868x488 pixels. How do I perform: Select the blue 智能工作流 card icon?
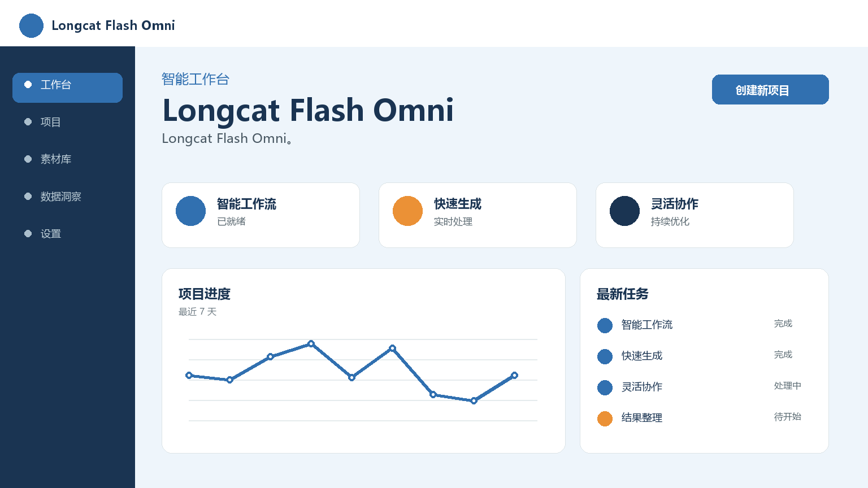point(190,211)
